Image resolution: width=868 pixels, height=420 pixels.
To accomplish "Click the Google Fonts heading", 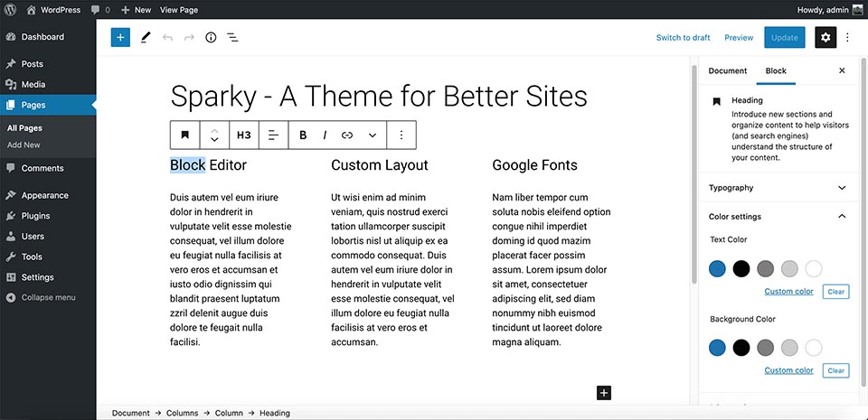I will tap(534, 164).
